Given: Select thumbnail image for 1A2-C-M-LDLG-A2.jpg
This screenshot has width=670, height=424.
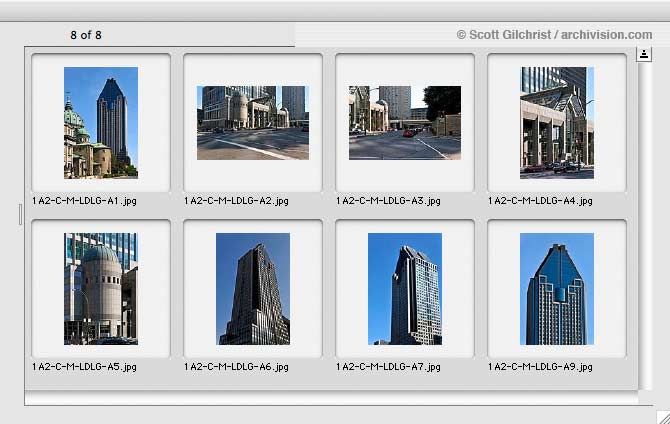Looking at the screenshot, I should pyautogui.click(x=253, y=123).
